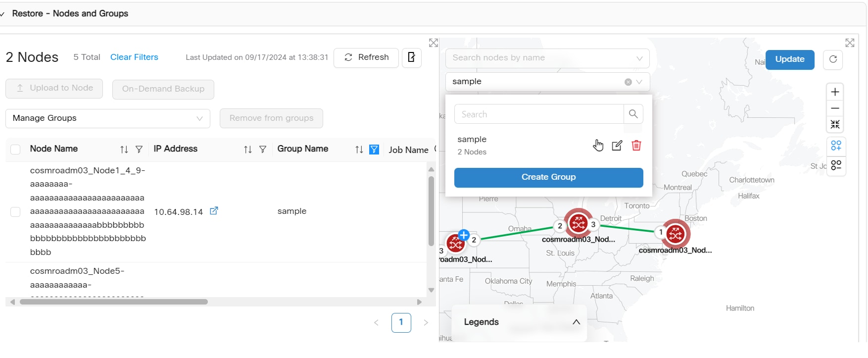Click the western ROADM node with plus badge
Screen dimensions: 868x358
click(x=455, y=243)
